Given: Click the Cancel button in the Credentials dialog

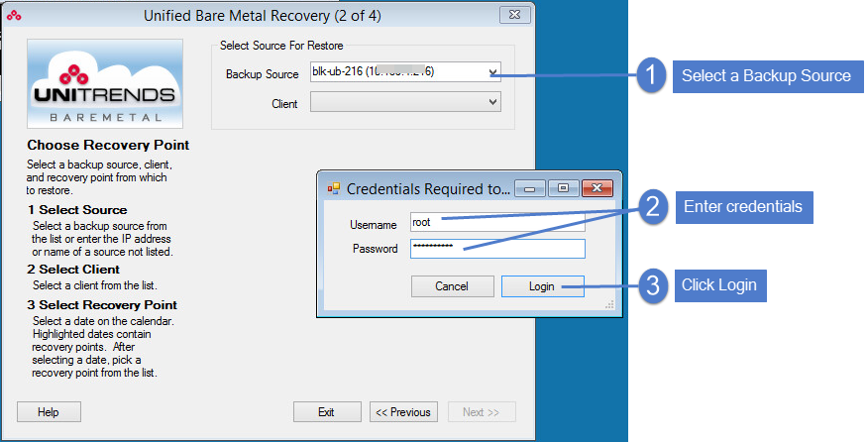Looking at the screenshot, I should click(x=452, y=286).
